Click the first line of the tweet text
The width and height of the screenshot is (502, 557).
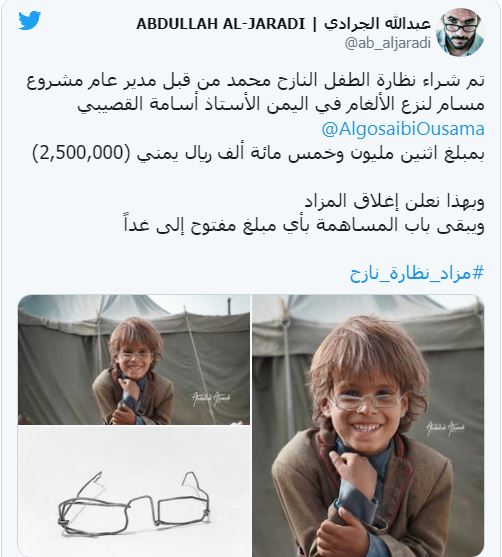point(255,81)
